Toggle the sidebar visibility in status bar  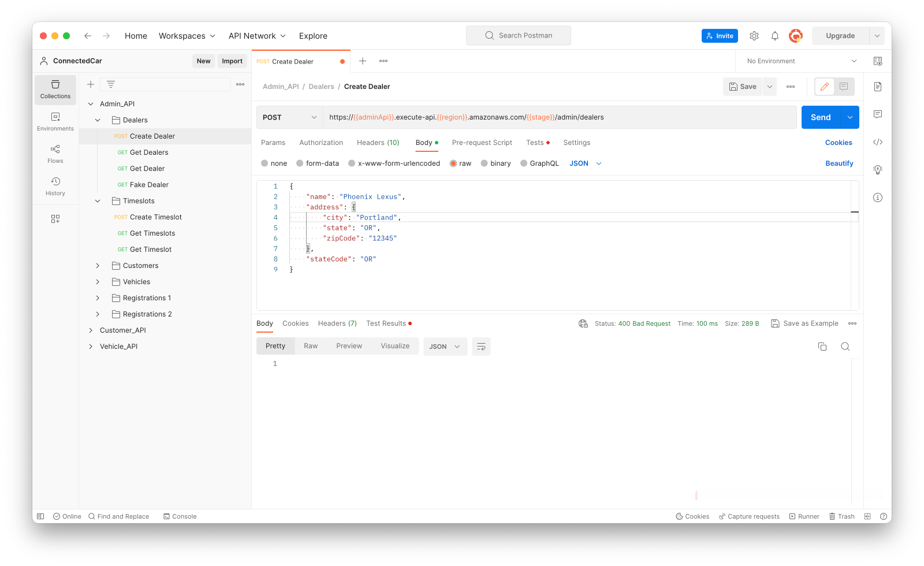pyautogui.click(x=40, y=516)
